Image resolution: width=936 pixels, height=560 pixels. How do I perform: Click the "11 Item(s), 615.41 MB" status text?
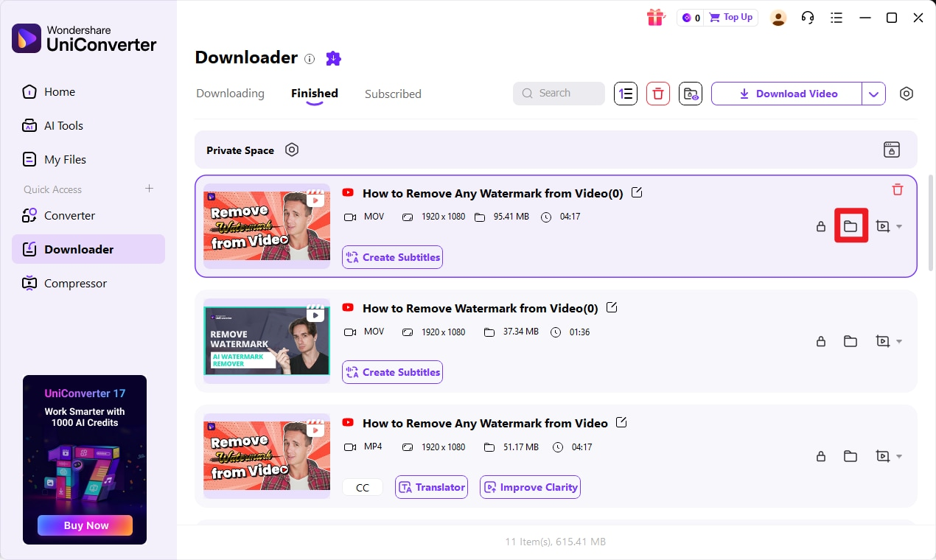(x=556, y=542)
